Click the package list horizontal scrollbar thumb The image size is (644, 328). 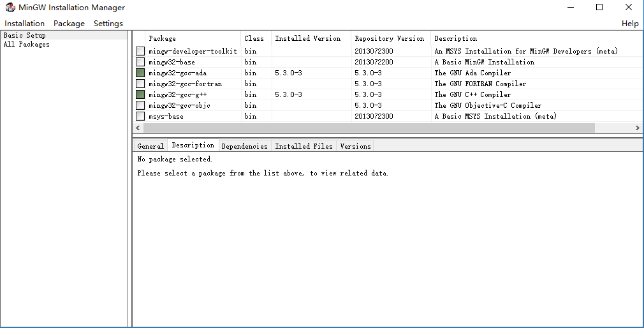point(369,128)
